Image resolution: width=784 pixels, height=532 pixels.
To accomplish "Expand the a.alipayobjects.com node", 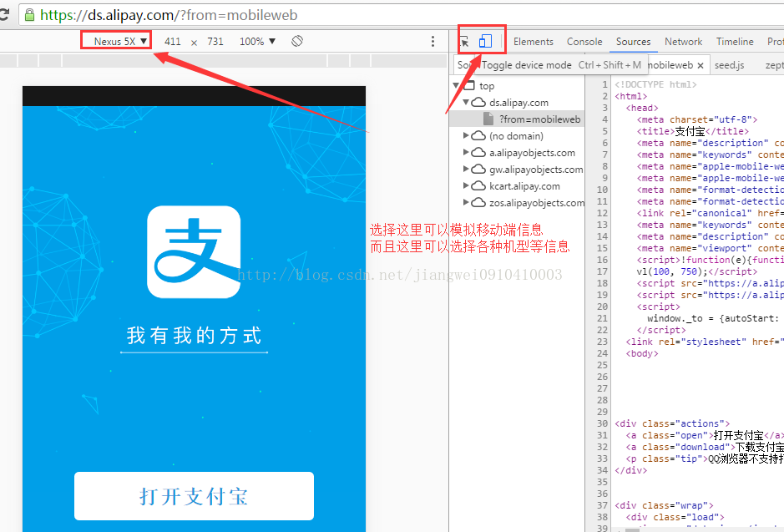I will (x=466, y=152).
